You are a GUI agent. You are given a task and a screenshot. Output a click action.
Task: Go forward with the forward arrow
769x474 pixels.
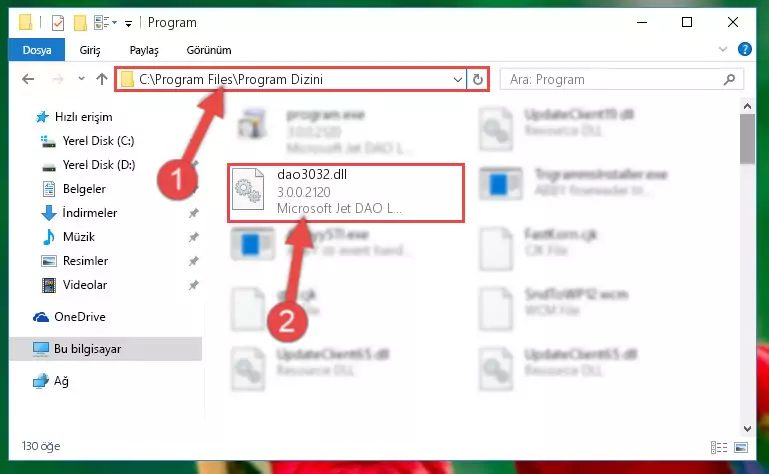[58, 79]
